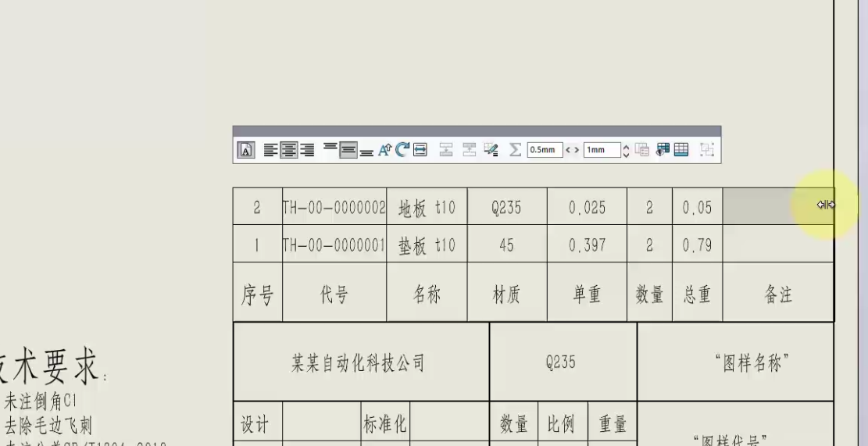The height and width of the screenshot is (446, 868).
Task: Click the table header position icon
Action: pyautogui.click(x=663, y=149)
